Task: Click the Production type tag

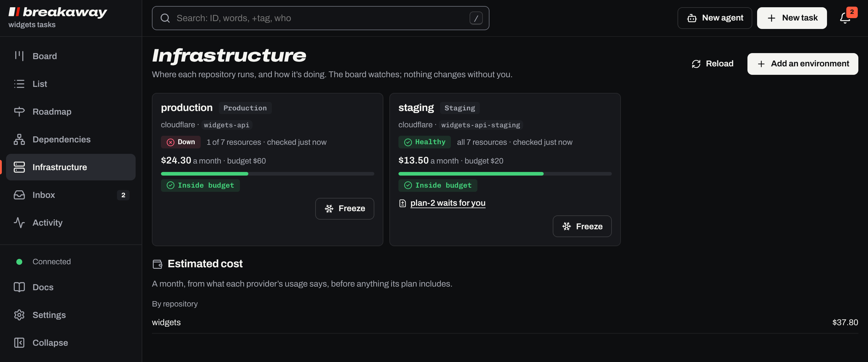Action: click(245, 108)
